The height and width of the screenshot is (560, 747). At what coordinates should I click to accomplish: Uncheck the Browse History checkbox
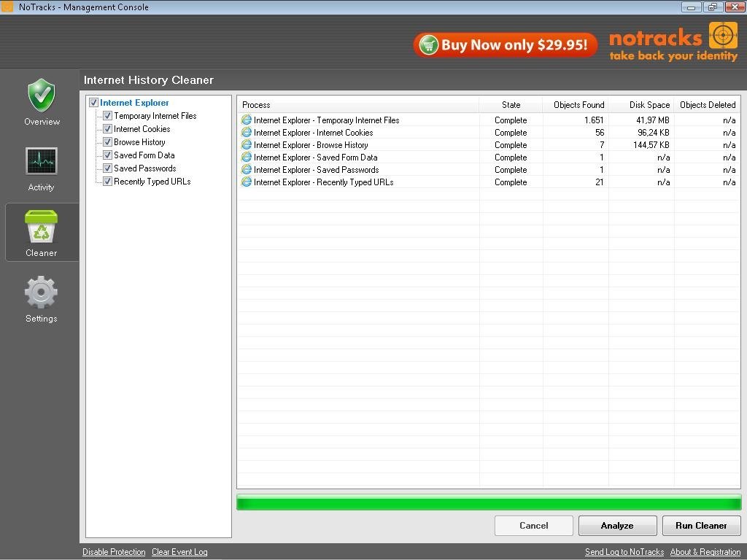click(x=108, y=142)
